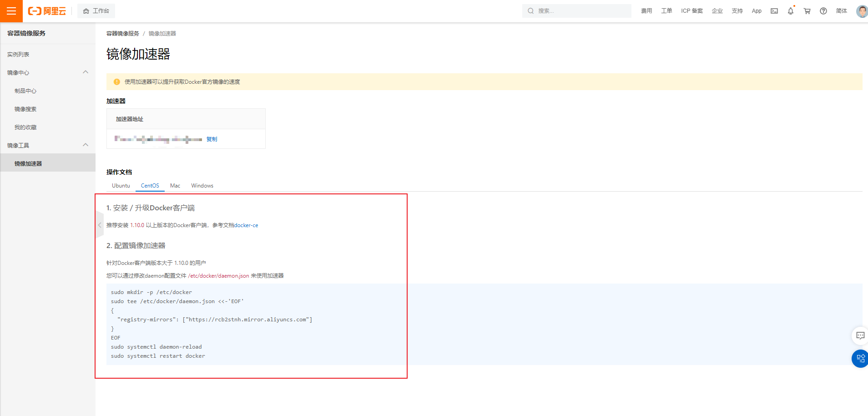Open the blue floating apps button

860,359
